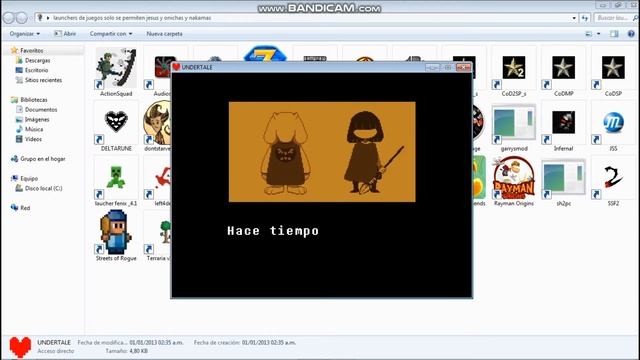Click the Explorer forward navigation arrow
This screenshot has width=640, height=360.
(x=22, y=18)
